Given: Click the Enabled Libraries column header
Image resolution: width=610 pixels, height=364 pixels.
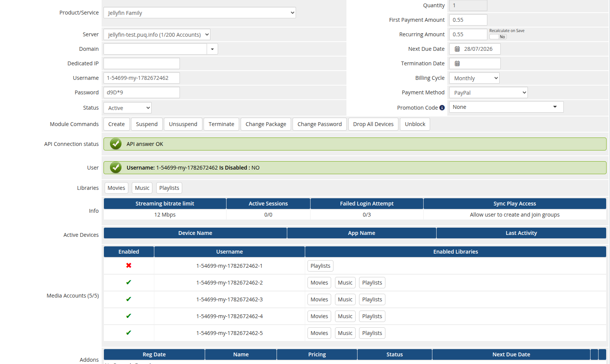Looking at the screenshot, I should click(x=455, y=252).
